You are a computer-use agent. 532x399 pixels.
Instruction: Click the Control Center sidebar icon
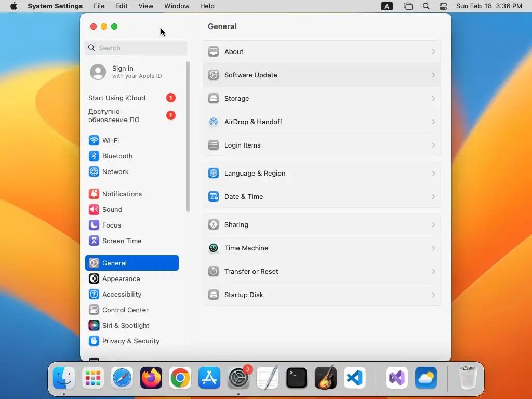click(94, 310)
